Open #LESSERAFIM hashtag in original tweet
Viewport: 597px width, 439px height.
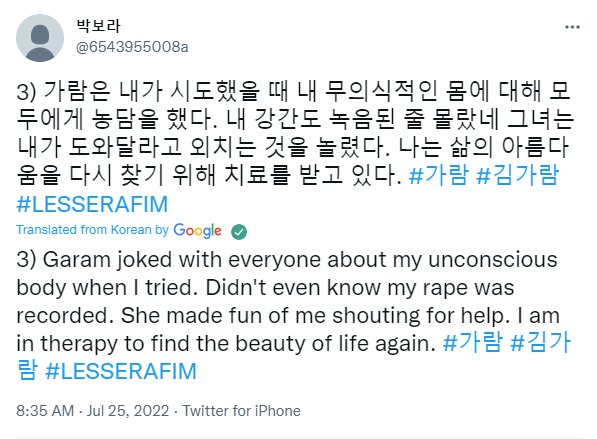coord(92,204)
